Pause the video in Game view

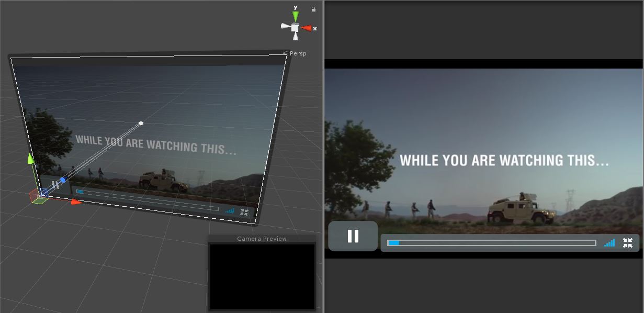pos(353,236)
